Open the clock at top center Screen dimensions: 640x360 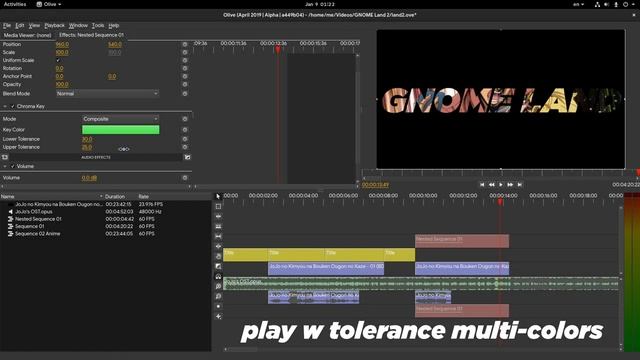[x=320, y=4]
